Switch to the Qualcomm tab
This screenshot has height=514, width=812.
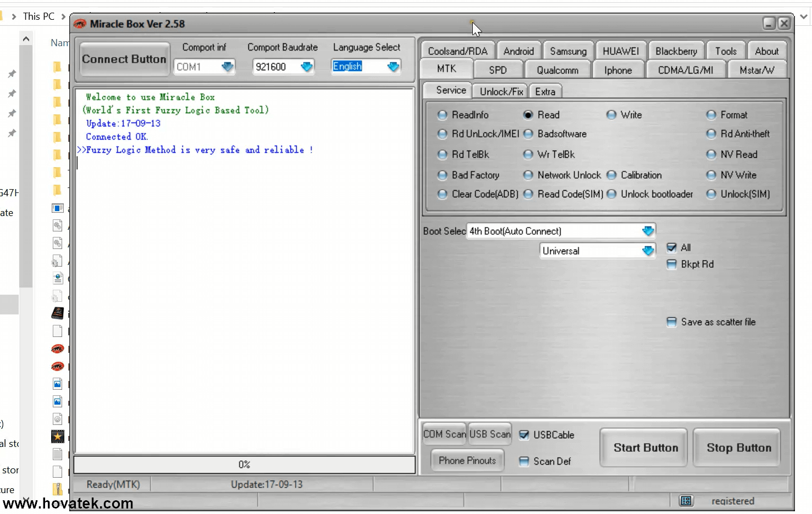click(557, 70)
